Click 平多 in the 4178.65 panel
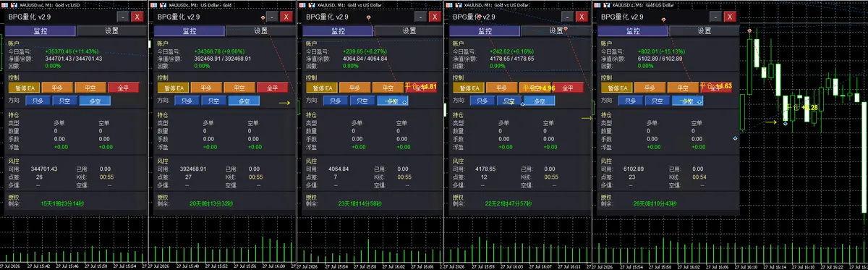This screenshot has height=270, width=868. 502,88
